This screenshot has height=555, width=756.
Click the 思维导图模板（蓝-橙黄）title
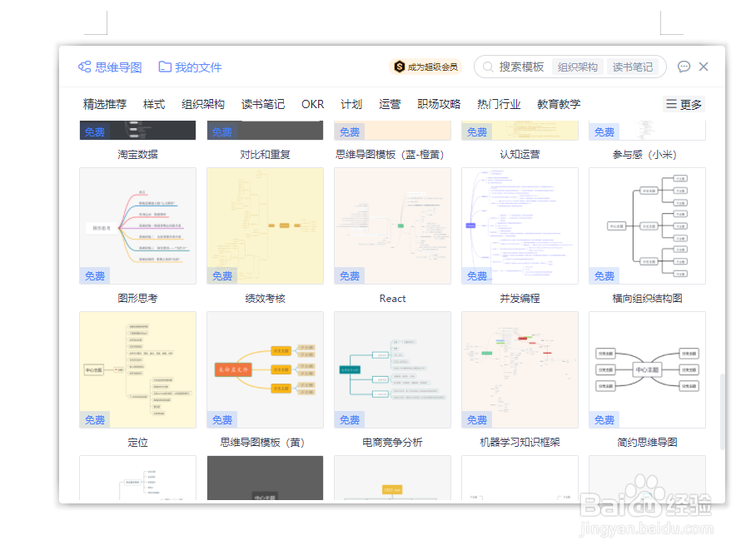click(390, 154)
